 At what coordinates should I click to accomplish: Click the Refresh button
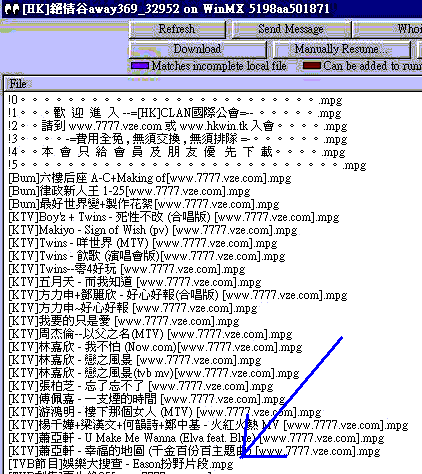tap(177, 29)
